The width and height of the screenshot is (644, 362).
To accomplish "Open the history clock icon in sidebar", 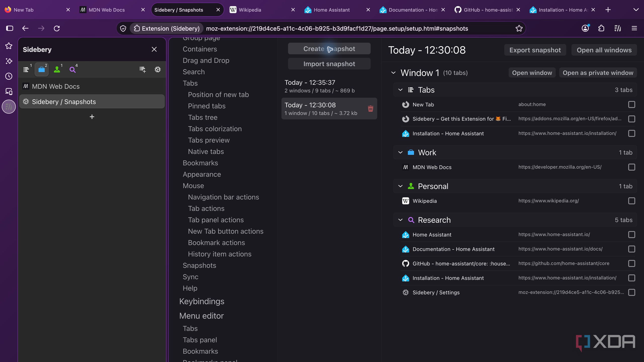I will pyautogui.click(x=9, y=76).
